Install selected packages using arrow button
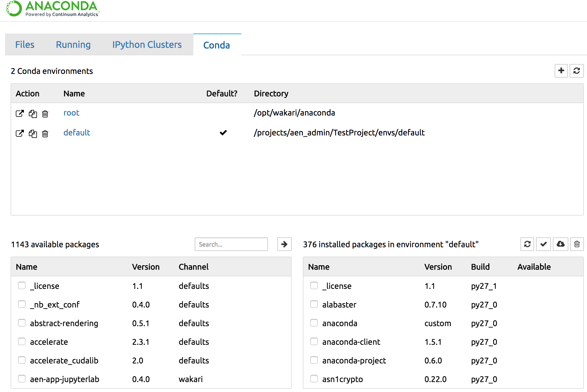The height and width of the screenshot is (392, 587). tap(284, 244)
